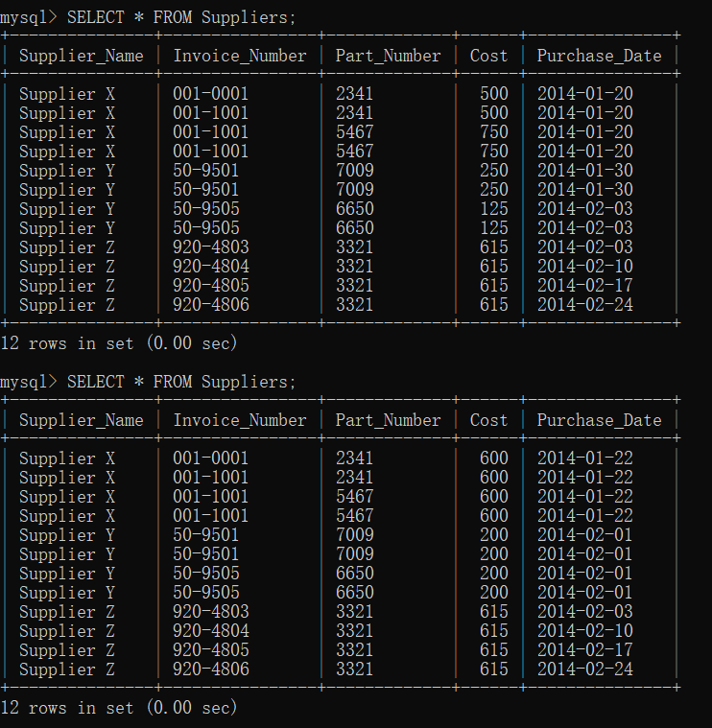Select invoice 920-4806 in the table with 750 costs
Screen dimensions: 712x728
coord(211,305)
